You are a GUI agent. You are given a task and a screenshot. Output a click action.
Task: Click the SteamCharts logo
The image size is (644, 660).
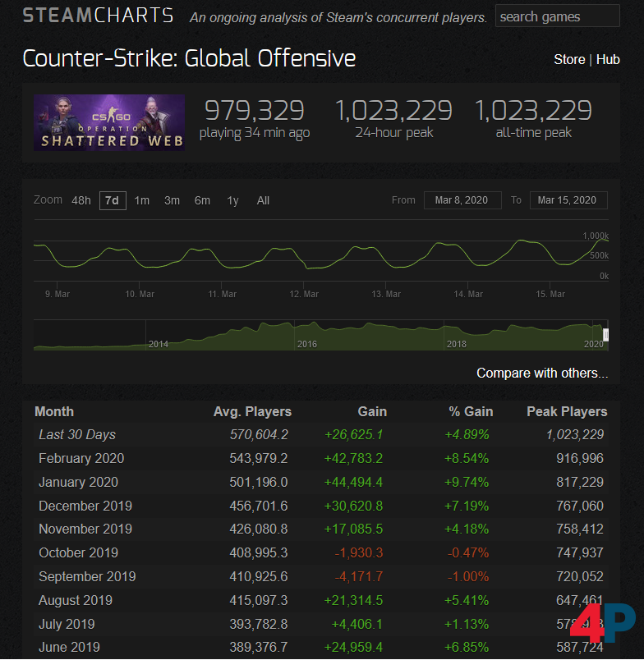[98, 16]
